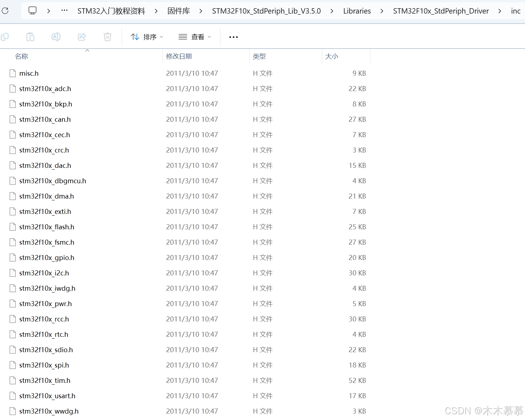Click the modified date of stm32f10x_adc.h
The width and height of the screenshot is (525, 420).
click(x=192, y=89)
